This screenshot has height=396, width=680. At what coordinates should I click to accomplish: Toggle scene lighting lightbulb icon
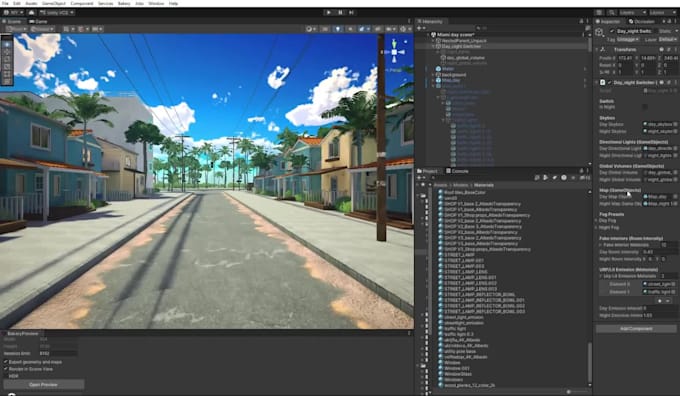coord(338,29)
